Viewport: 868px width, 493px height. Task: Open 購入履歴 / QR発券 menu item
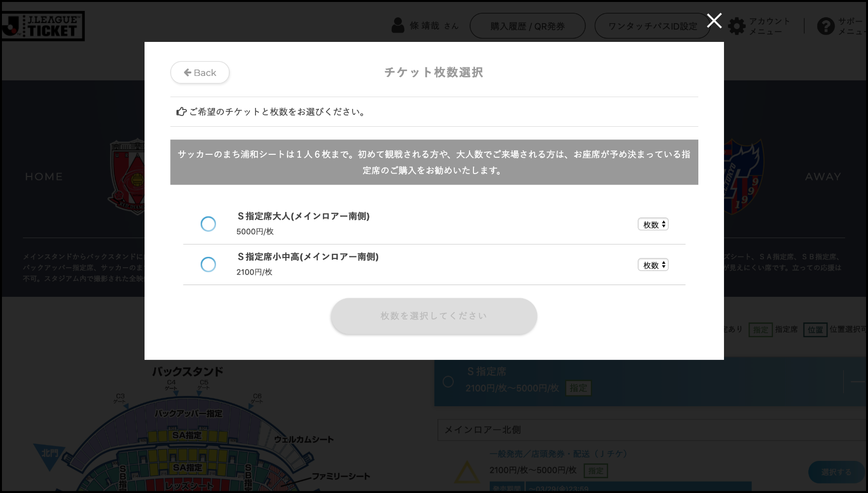[x=527, y=26]
